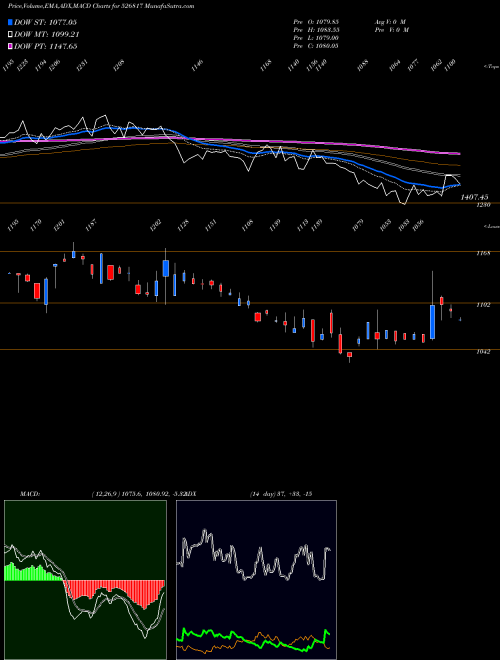The height and width of the screenshot is (660, 500).
Task: Click the '<Lows' axis label
Action: pyautogui.click(x=491, y=226)
